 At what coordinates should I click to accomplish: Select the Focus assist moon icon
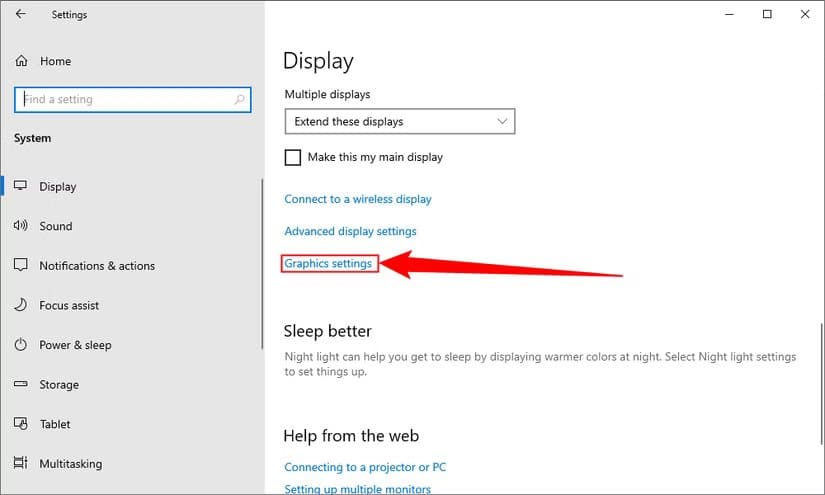point(21,305)
